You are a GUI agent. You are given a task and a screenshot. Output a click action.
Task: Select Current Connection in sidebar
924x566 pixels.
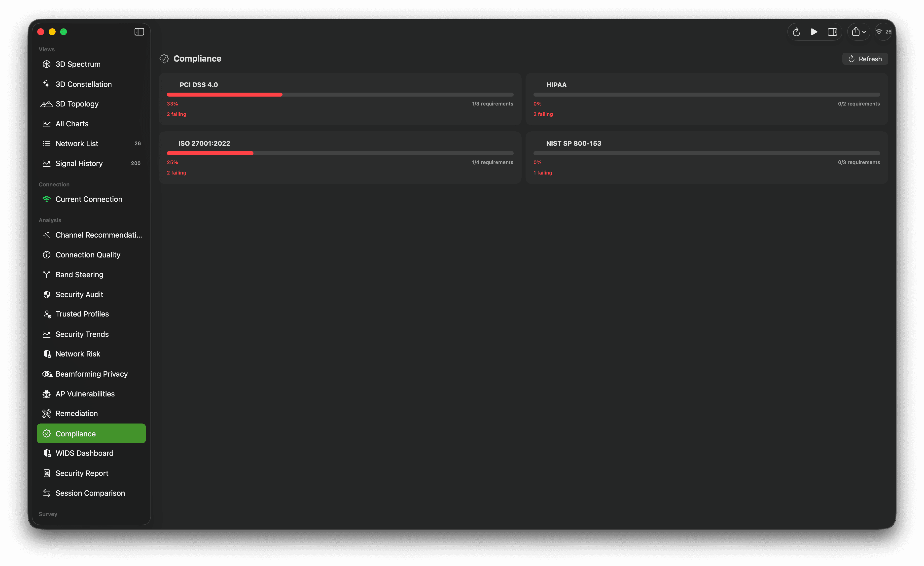(x=91, y=199)
